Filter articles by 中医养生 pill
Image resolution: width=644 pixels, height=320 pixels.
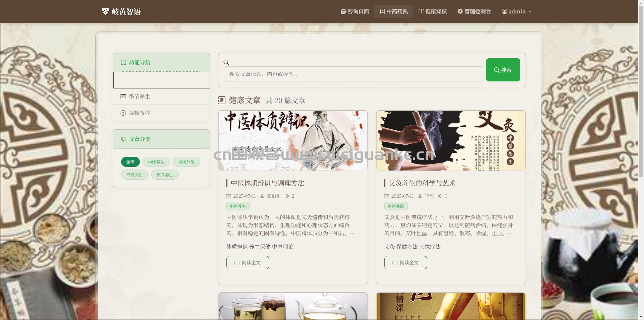(156, 162)
